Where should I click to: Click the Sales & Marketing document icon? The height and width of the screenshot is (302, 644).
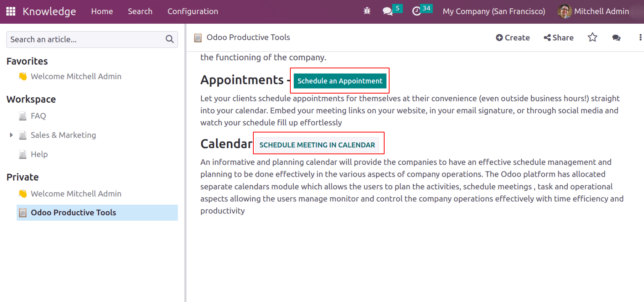click(23, 135)
